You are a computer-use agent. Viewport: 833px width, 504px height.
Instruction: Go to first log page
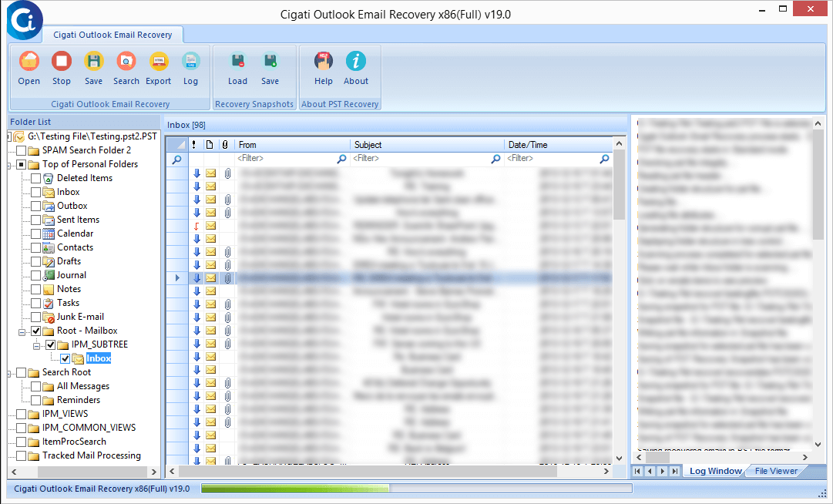tap(637, 471)
